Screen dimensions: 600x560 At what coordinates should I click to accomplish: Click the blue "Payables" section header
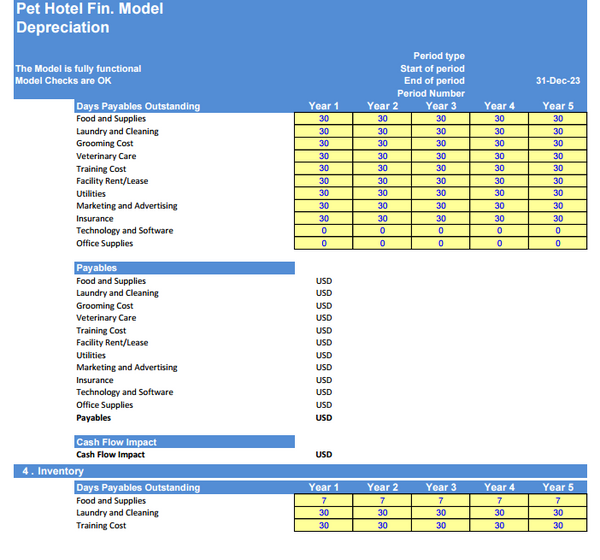184,268
